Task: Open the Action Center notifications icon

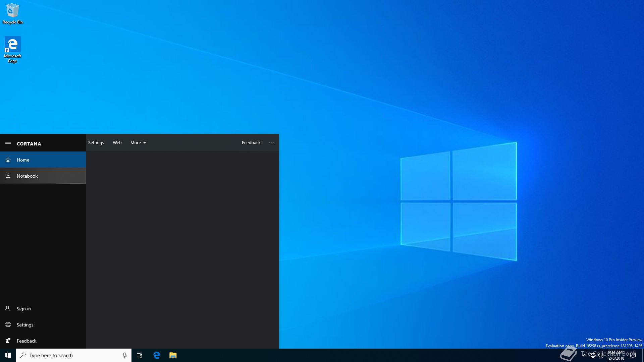Action: (x=633, y=355)
